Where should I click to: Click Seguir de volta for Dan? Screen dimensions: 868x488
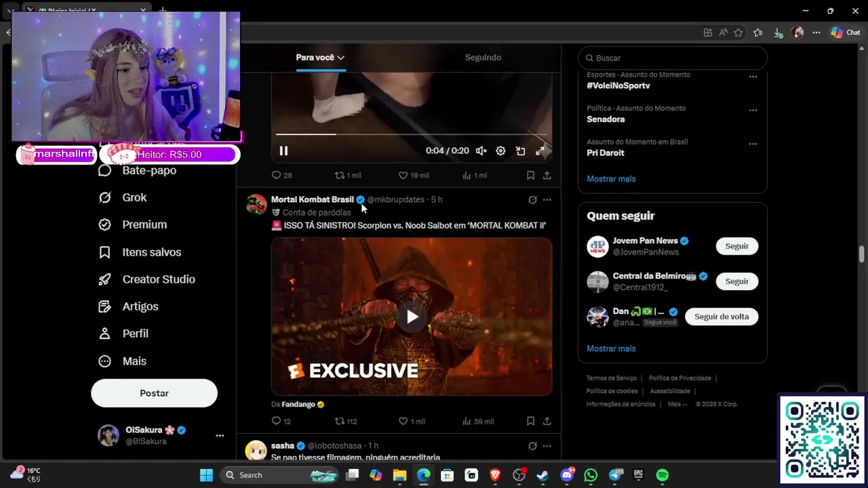(x=721, y=317)
